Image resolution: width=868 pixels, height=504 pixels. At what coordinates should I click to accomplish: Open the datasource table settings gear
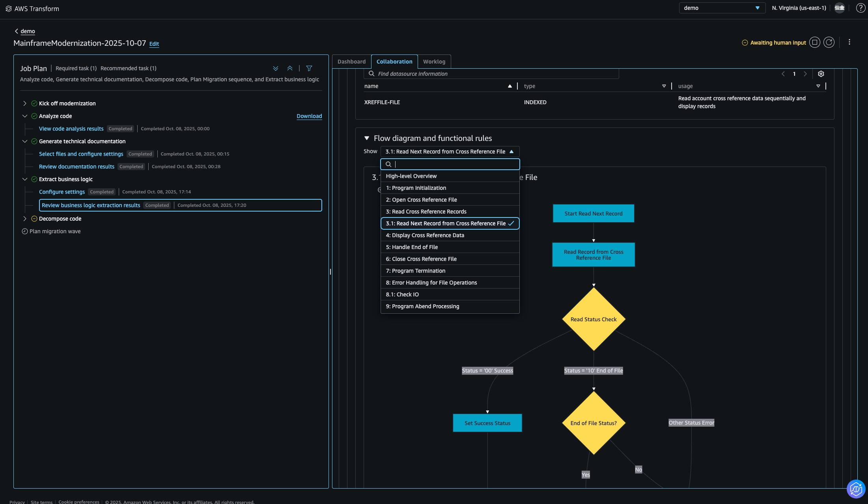[821, 74]
